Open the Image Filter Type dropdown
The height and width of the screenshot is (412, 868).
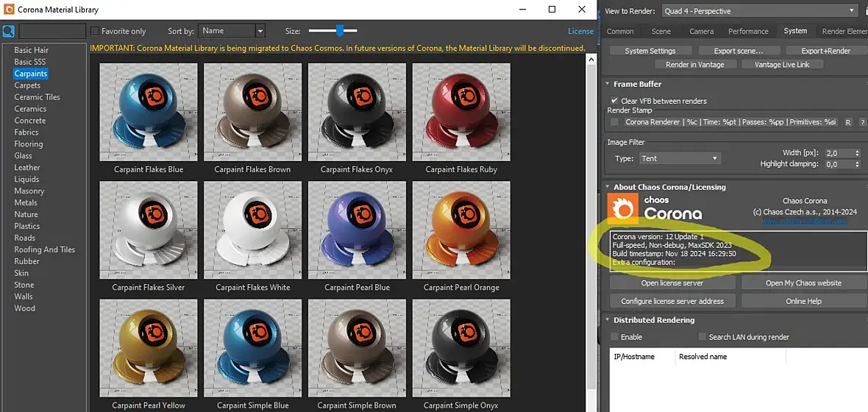point(680,158)
